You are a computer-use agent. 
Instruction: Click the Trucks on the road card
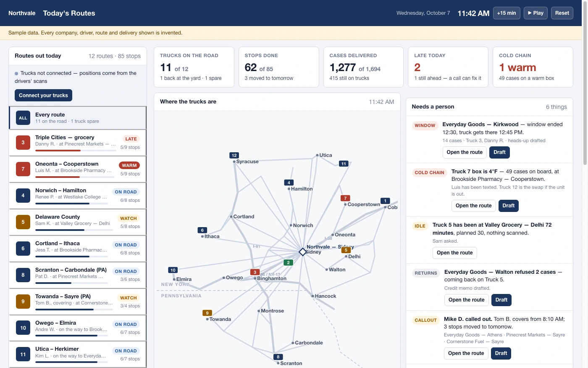pyautogui.click(x=194, y=67)
